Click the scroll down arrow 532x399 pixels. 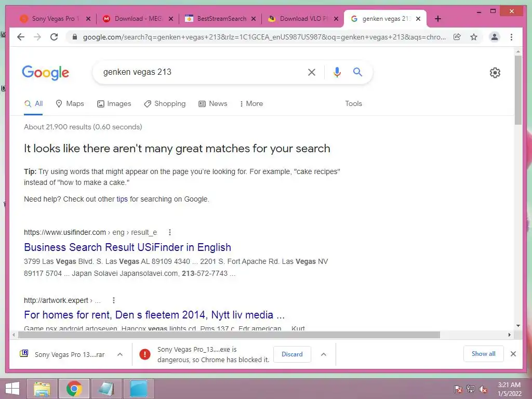518,326
